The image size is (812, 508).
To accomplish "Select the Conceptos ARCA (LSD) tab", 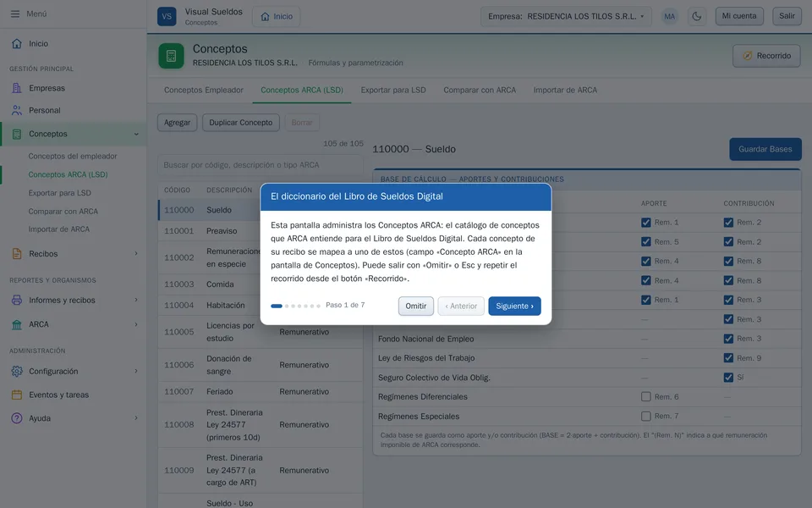I will [302, 91].
